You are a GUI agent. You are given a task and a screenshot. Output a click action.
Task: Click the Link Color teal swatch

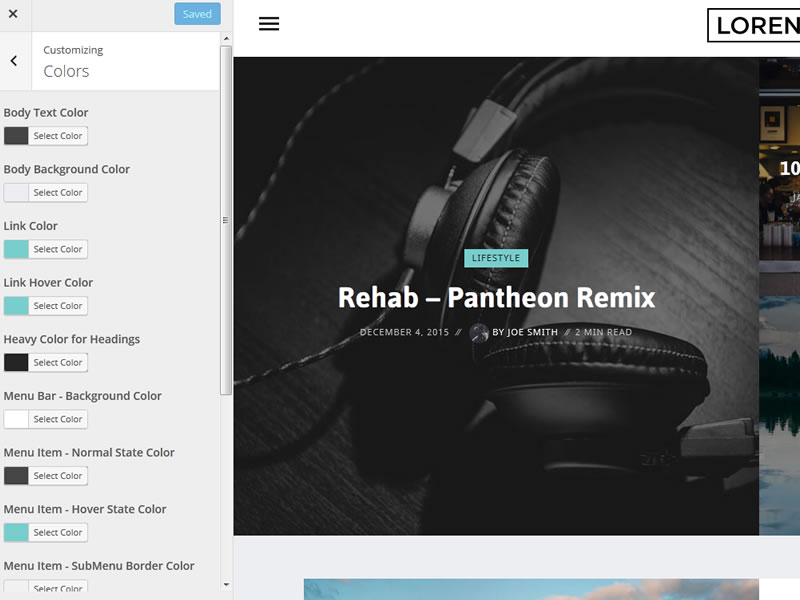[x=16, y=249]
